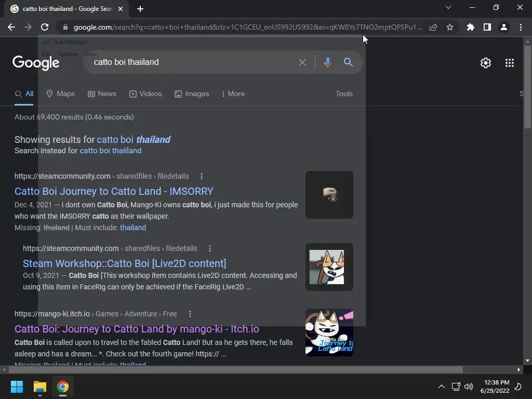The width and height of the screenshot is (532, 399).
Task: Switch to the Maps tab
Action: 60,94
